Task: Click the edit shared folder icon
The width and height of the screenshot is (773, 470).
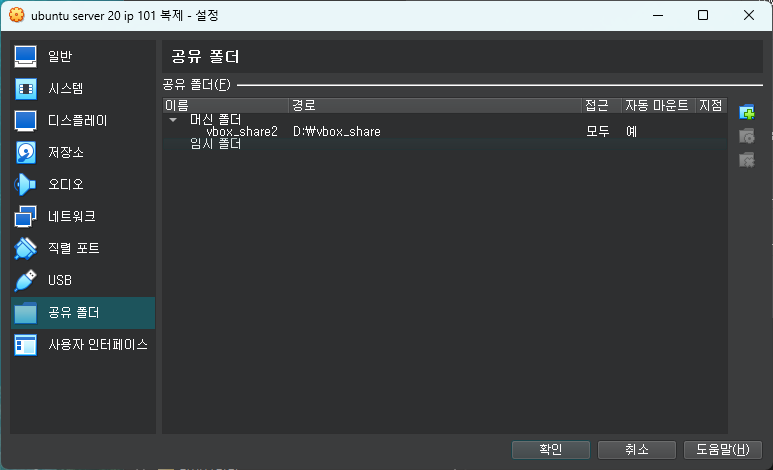Action: point(747,136)
